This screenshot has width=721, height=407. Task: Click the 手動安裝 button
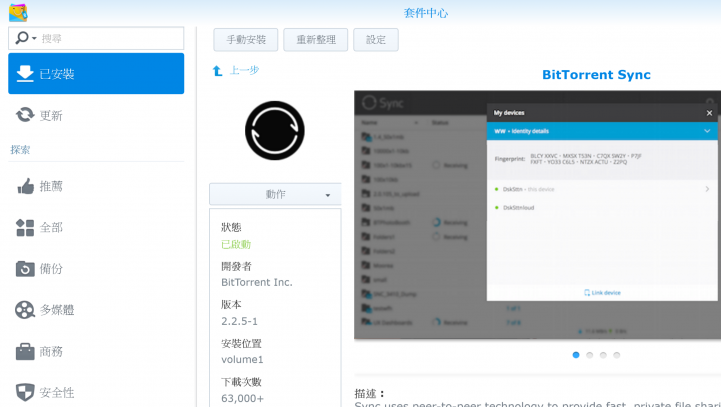point(246,40)
